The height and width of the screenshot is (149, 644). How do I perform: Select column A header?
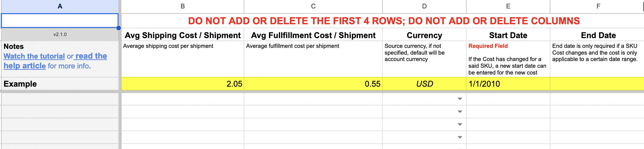point(60,6)
